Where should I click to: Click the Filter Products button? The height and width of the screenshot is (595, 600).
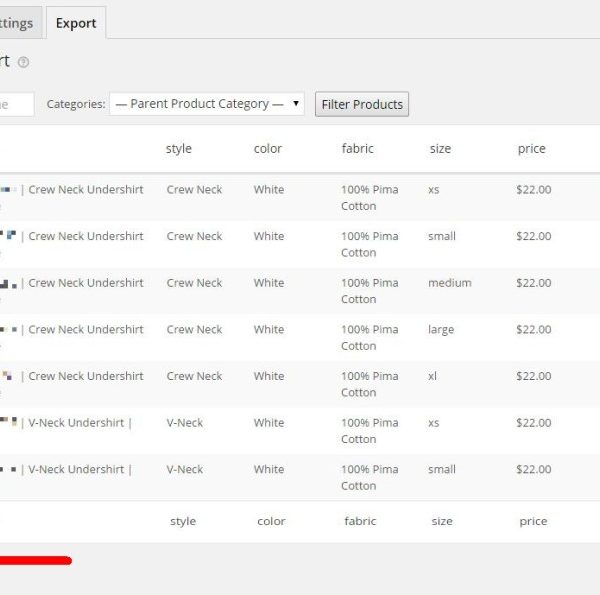(x=362, y=104)
